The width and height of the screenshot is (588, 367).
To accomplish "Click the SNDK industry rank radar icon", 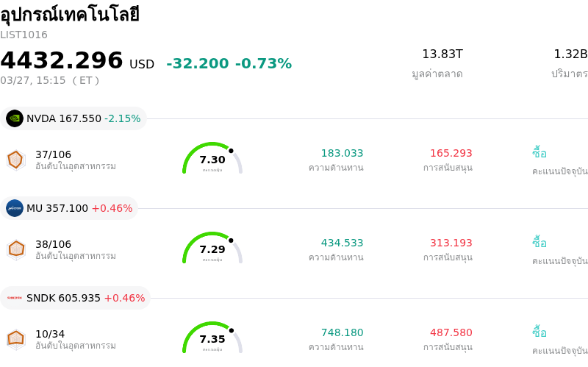I will tap(16, 339).
